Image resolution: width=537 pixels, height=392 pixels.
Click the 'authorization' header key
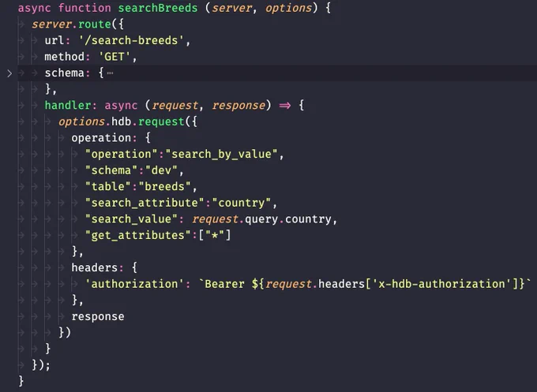(x=134, y=284)
